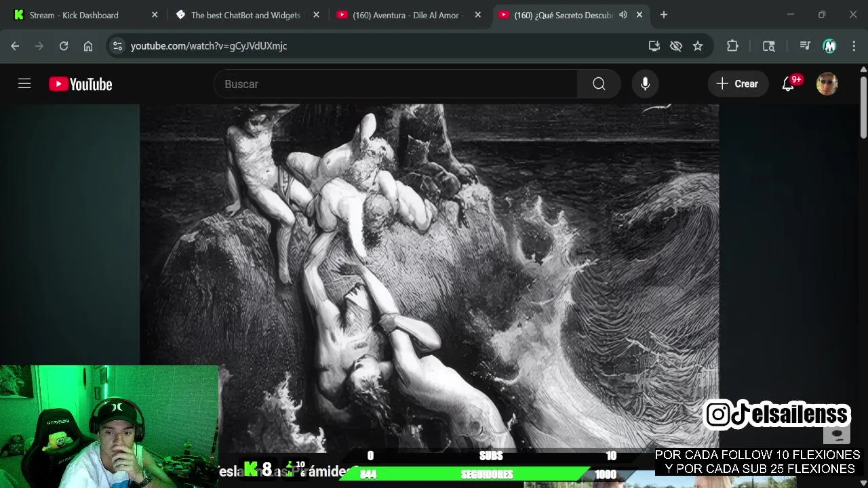Viewport: 868px width, 488px height.
Task: Restore down the browser window
Action: [x=822, y=15]
